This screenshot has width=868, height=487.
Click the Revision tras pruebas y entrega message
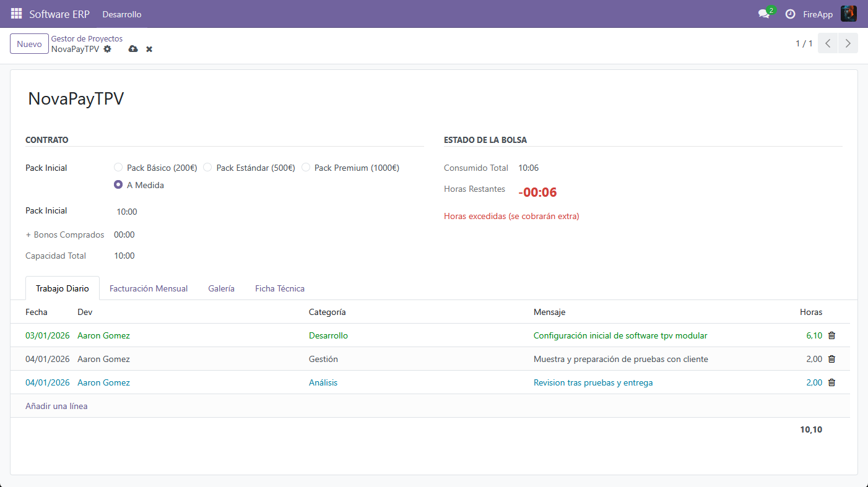593,382
